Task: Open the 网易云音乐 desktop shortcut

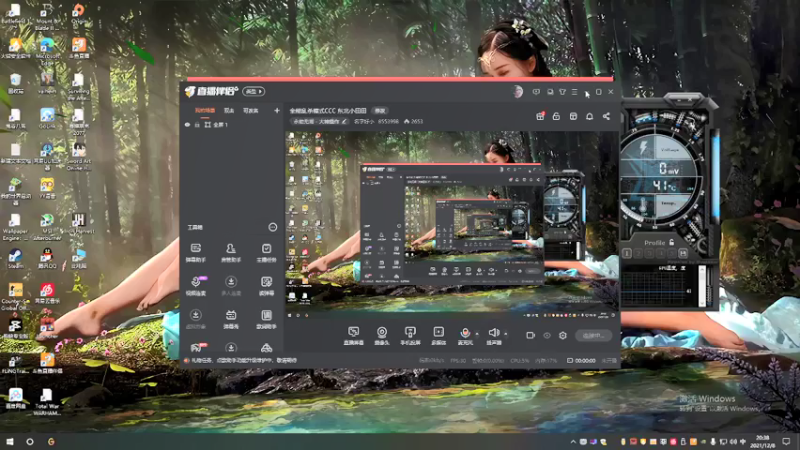Action: [x=47, y=294]
